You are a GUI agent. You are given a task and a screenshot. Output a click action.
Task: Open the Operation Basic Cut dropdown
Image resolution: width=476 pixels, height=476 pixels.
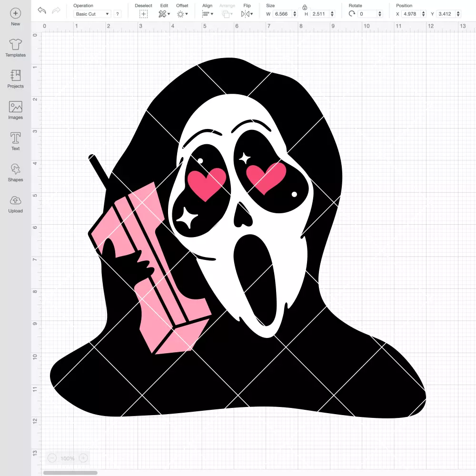(x=92, y=14)
